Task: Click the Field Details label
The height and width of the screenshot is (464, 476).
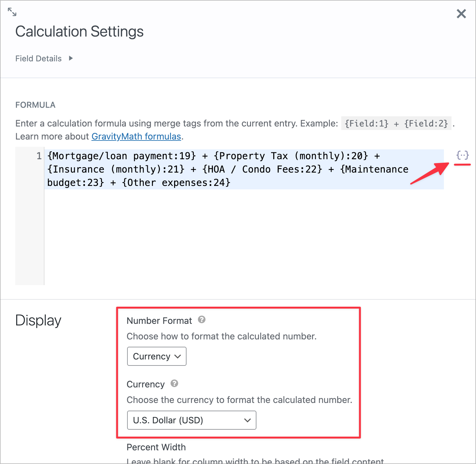Action: (38, 58)
